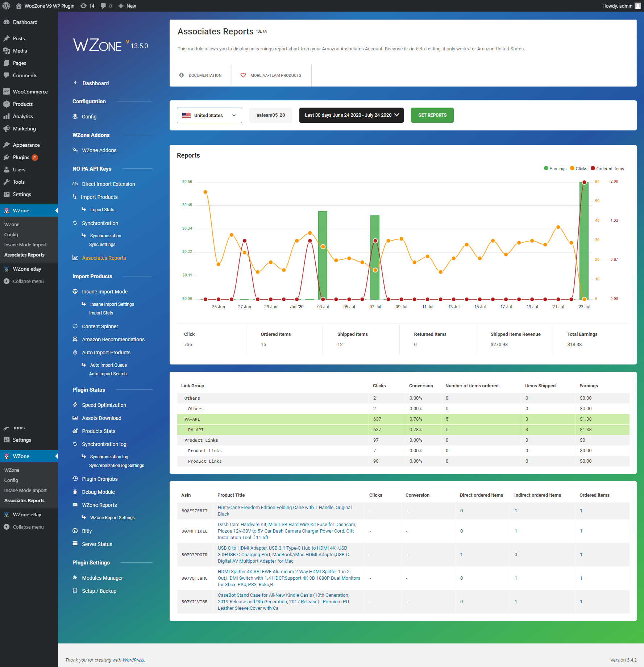
Task: Click the heart icon for AA-Team products
Action: pyautogui.click(x=243, y=75)
